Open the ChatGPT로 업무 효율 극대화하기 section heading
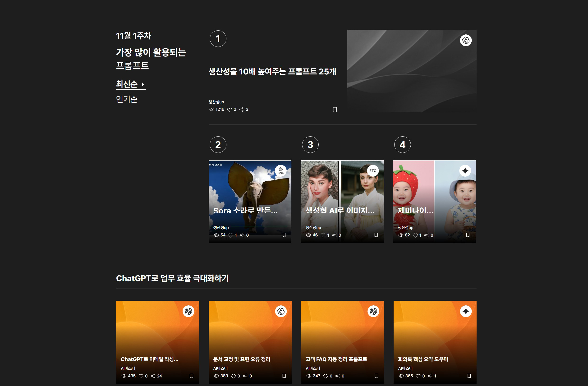588x386 pixels. click(x=172, y=278)
